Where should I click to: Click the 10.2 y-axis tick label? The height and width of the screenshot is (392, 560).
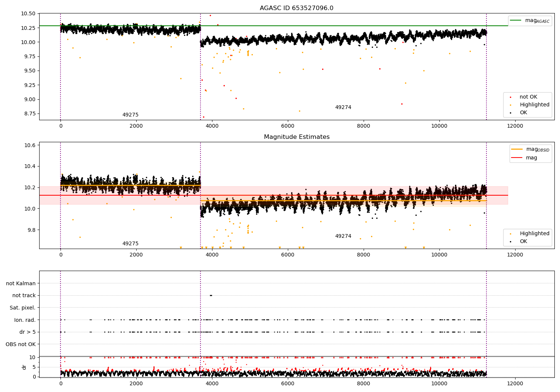(x=30, y=187)
